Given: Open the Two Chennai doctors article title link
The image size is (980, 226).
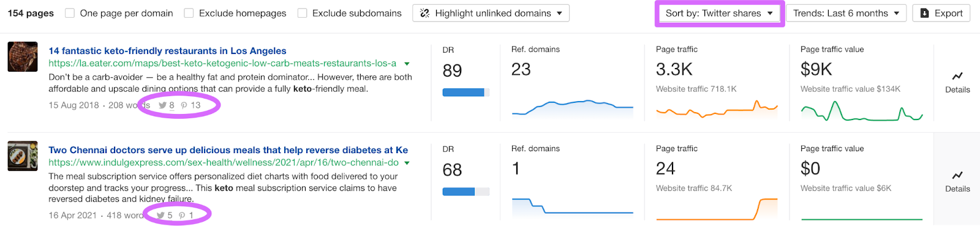Looking at the screenshot, I should [228, 150].
